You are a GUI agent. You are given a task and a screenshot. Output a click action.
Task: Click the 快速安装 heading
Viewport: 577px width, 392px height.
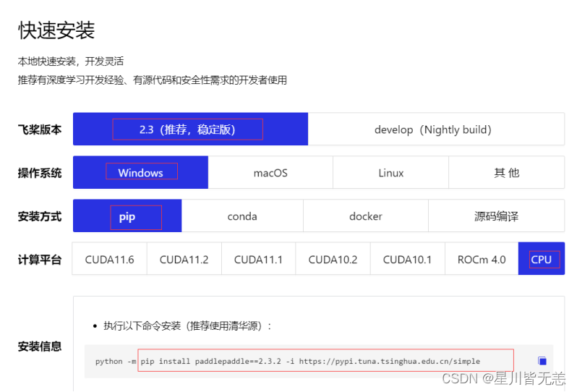point(56,30)
